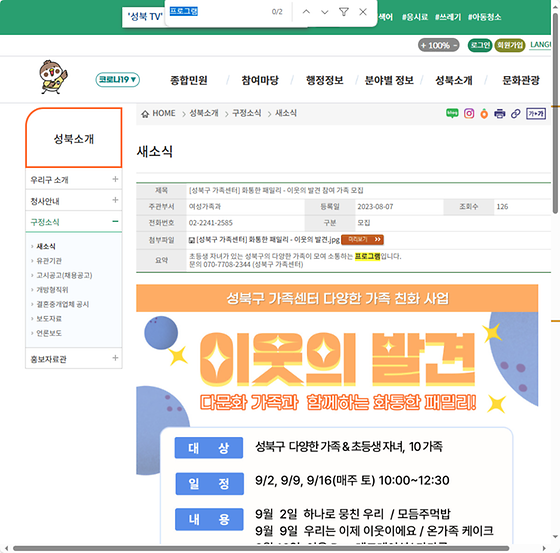
Task: Click the orange 미리보기 preview button
Action: pos(362,239)
